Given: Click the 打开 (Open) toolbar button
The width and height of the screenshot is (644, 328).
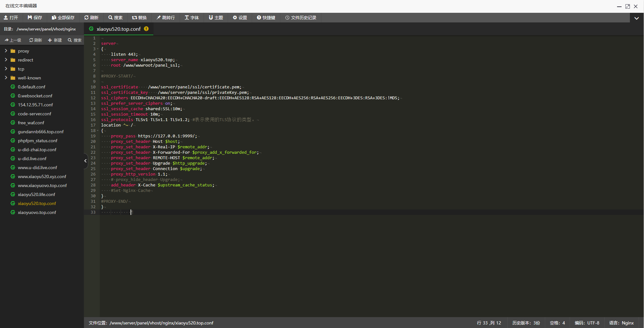Looking at the screenshot, I should click(x=11, y=18).
